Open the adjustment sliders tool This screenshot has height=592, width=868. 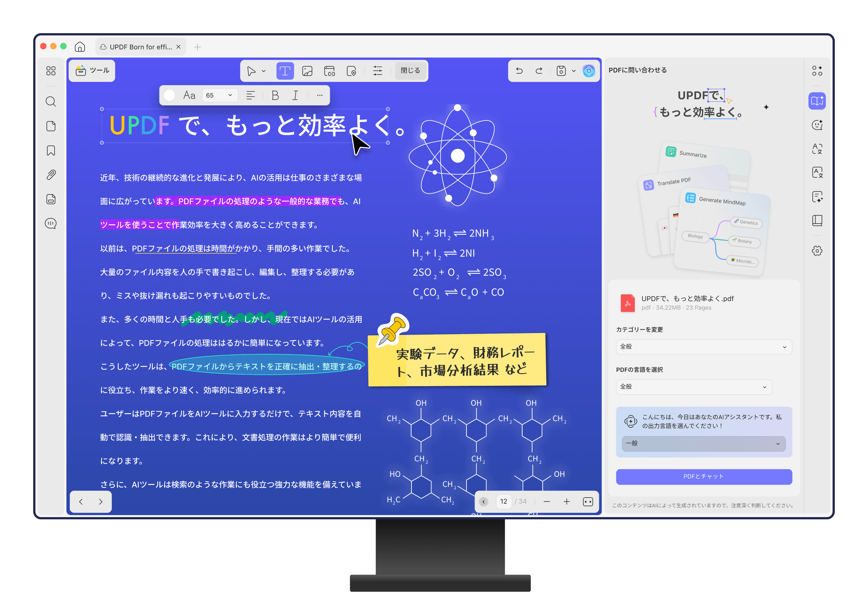point(378,71)
